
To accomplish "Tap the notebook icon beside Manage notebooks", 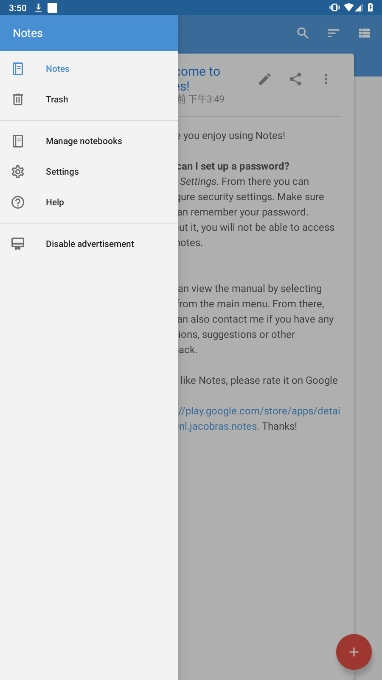I will (x=18, y=141).
